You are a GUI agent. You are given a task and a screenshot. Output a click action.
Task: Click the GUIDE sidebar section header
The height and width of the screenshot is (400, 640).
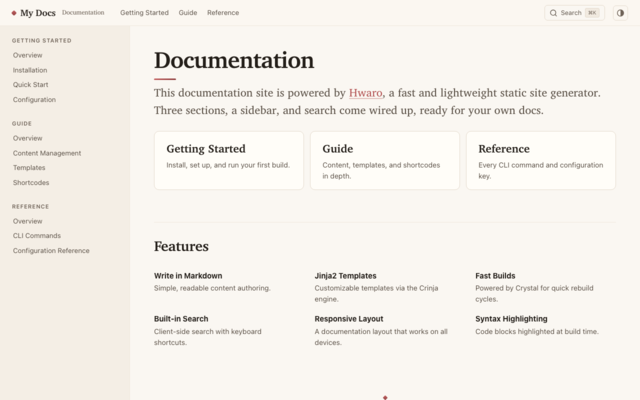tap(22, 123)
